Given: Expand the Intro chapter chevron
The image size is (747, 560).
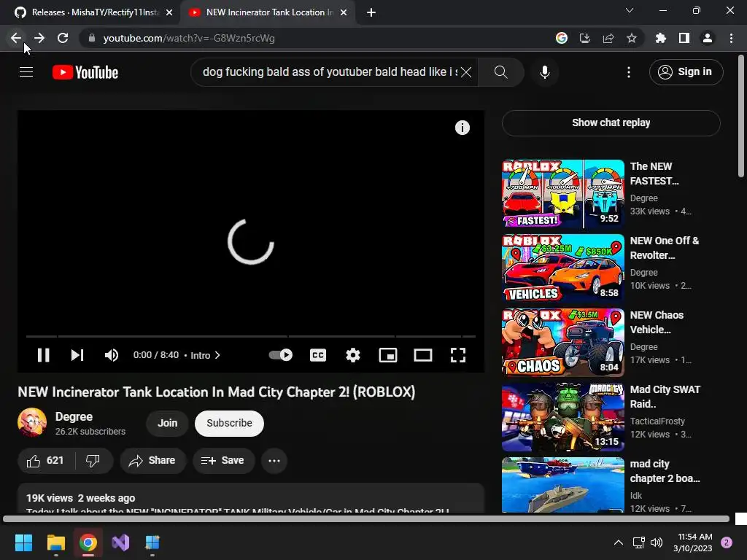Looking at the screenshot, I should 217,355.
